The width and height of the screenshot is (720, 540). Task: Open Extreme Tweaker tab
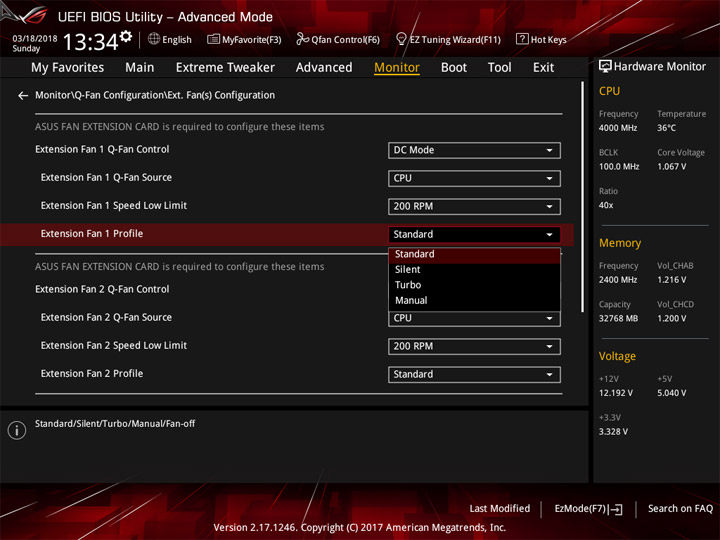tap(225, 68)
